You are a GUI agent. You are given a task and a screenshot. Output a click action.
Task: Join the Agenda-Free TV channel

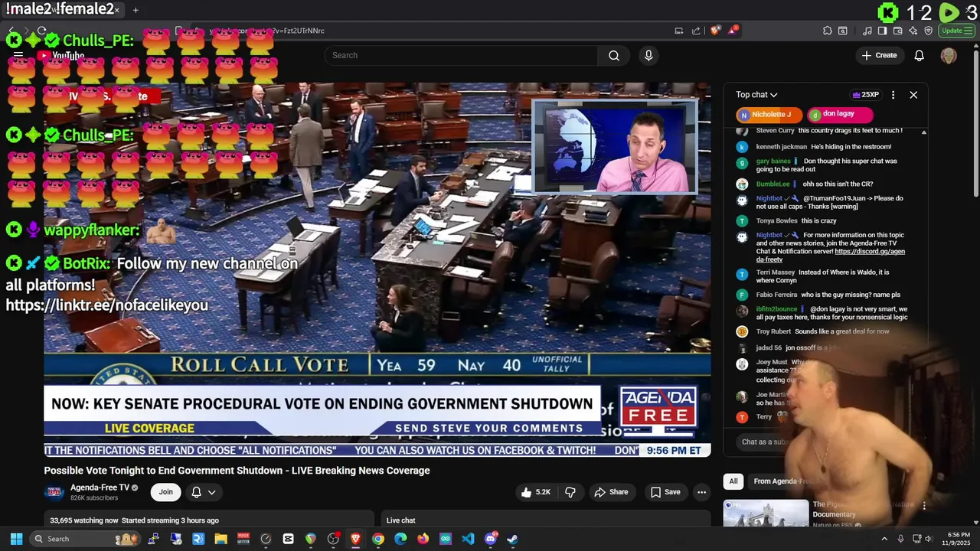tap(166, 492)
